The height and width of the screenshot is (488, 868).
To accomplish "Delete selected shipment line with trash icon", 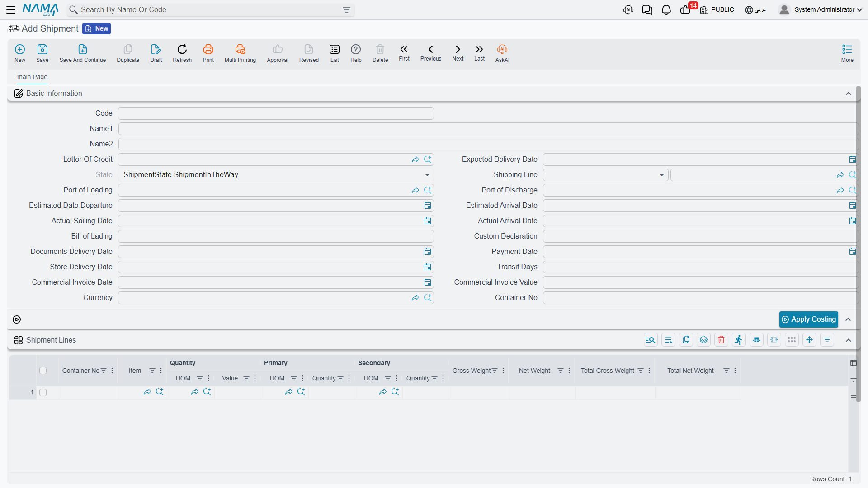I will (722, 340).
